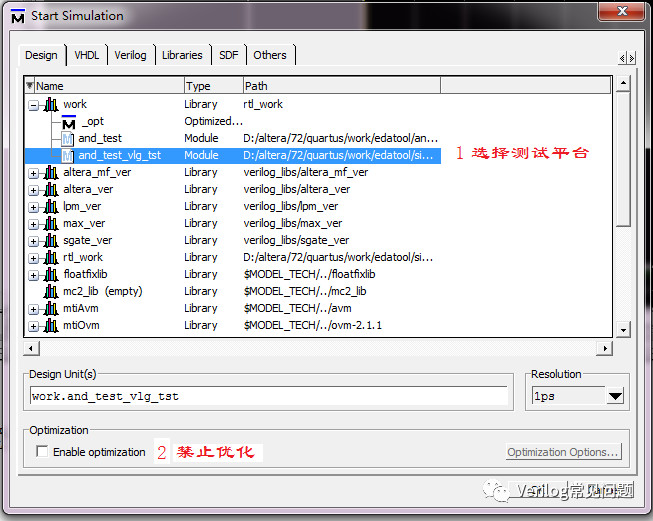Click path text 'verilog_libs/sgate_ver'
653x521 pixels.
[x=296, y=240]
